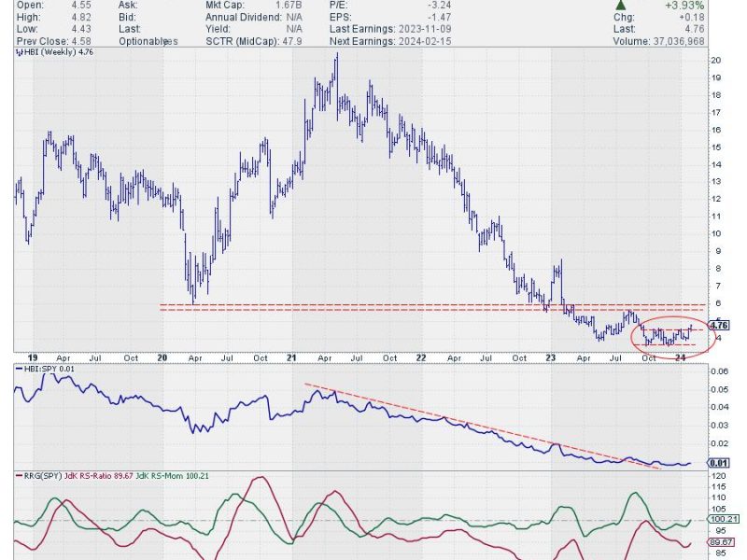Click year label 24 on time axis
Viewport: 747px width, 560px height.
point(681,358)
